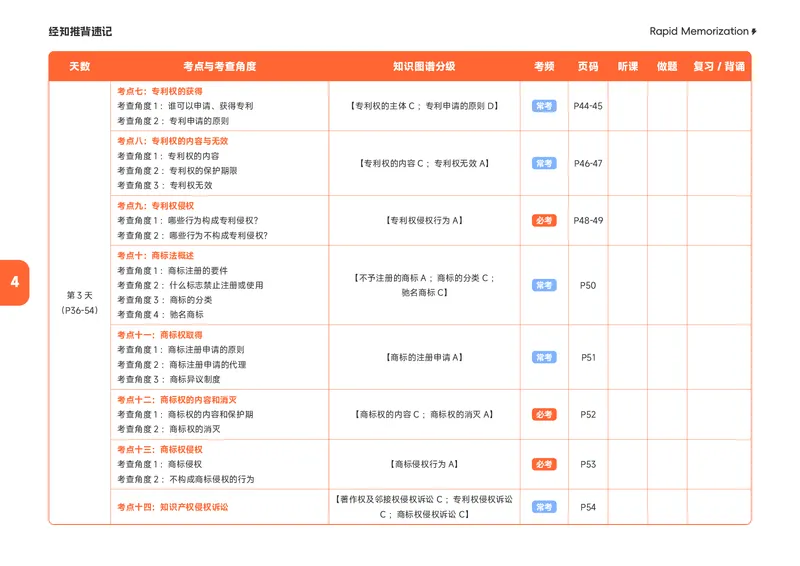Click the 经知推背速记 title
This screenshot has width=800, height=566.
coord(80,32)
